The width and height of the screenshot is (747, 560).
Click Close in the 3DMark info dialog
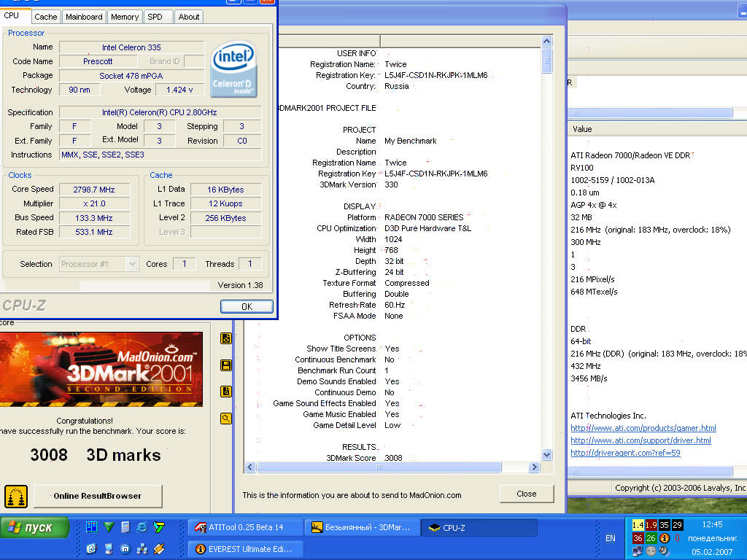[527, 494]
